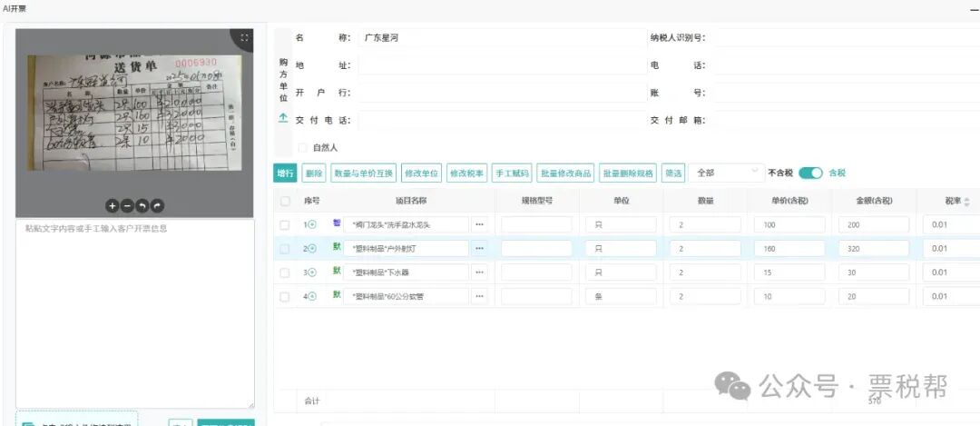This screenshot has width=980, height=426.
Task: Click the 批量修改商品 button
Action: point(565,173)
